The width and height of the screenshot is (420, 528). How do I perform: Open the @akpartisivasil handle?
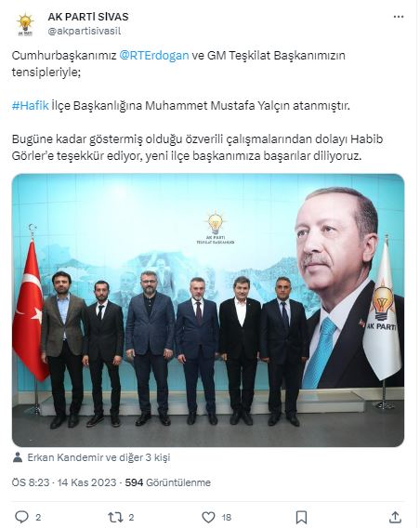coord(85,32)
